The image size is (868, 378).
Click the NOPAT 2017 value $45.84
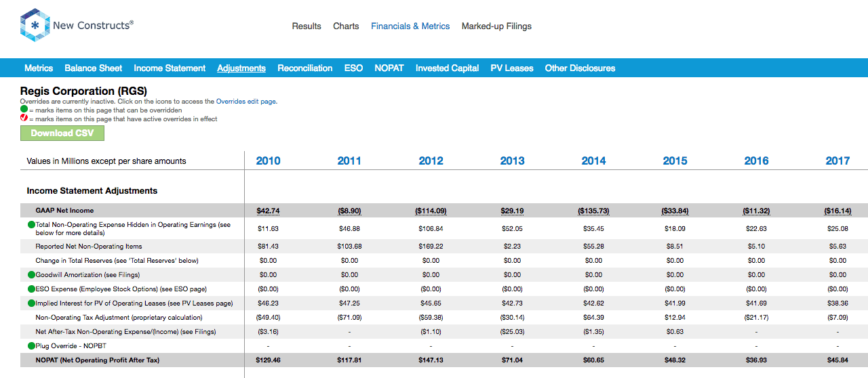click(838, 360)
